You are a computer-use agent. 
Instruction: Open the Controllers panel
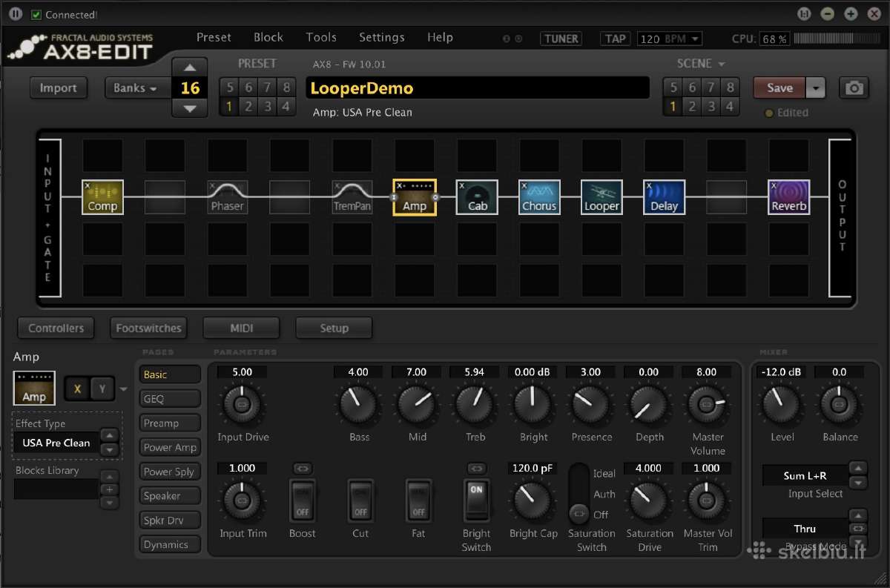(x=56, y=328)
